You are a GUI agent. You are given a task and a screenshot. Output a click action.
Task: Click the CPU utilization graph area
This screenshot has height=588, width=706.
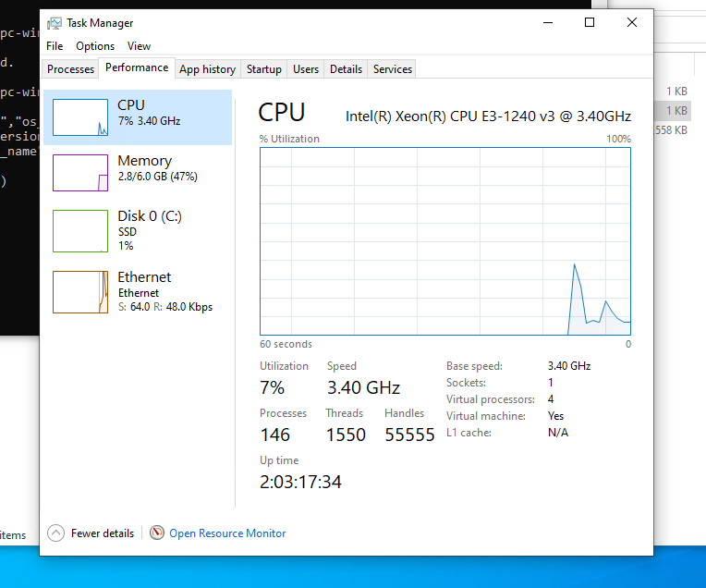click(444, 240)
